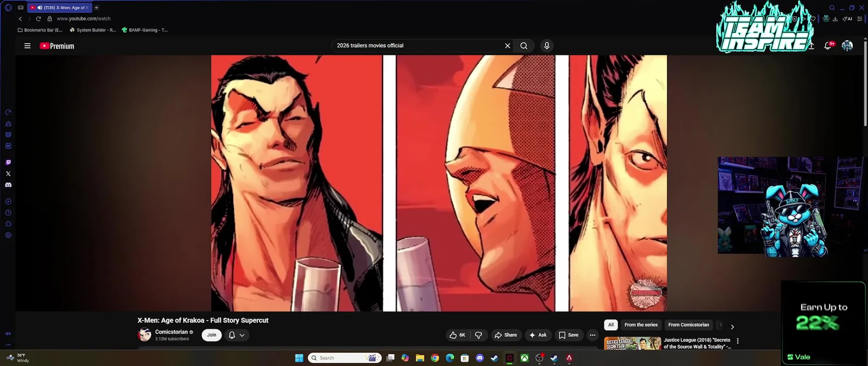Open X in Opera sidebar
Screen dimensions: 868x366
(x=8, y=174)
